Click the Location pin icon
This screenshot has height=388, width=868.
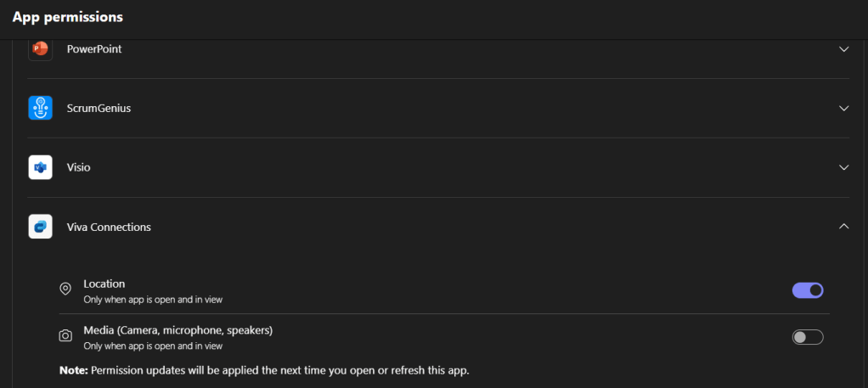(x=65, y=290)
